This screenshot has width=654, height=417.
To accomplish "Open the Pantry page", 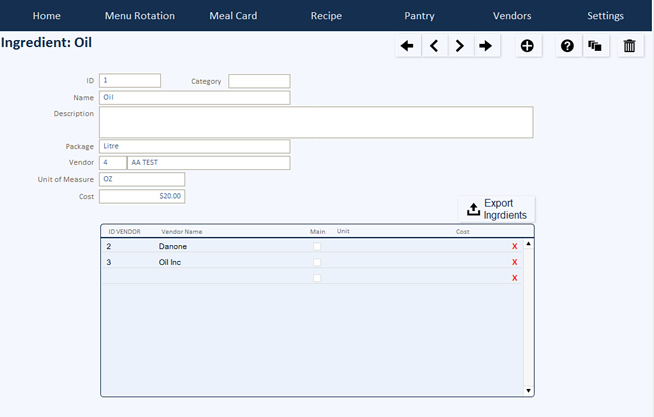I will click(x=419, y=16).
